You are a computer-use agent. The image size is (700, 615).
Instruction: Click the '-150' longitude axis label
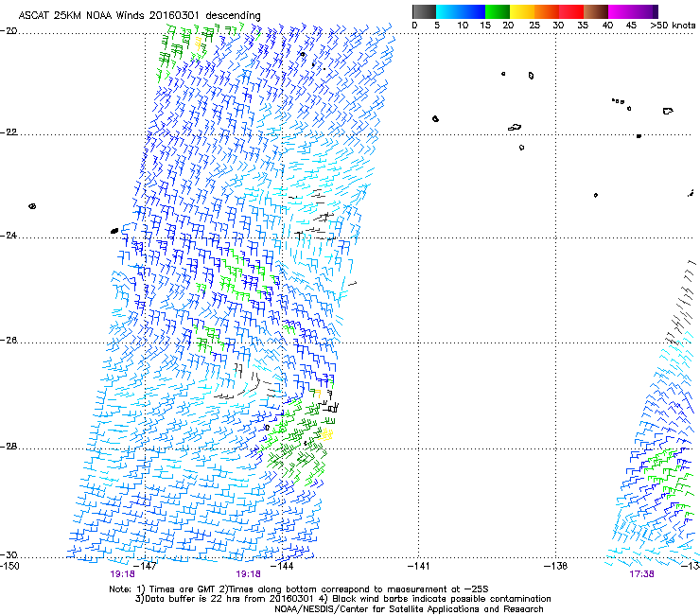(9, 566)
